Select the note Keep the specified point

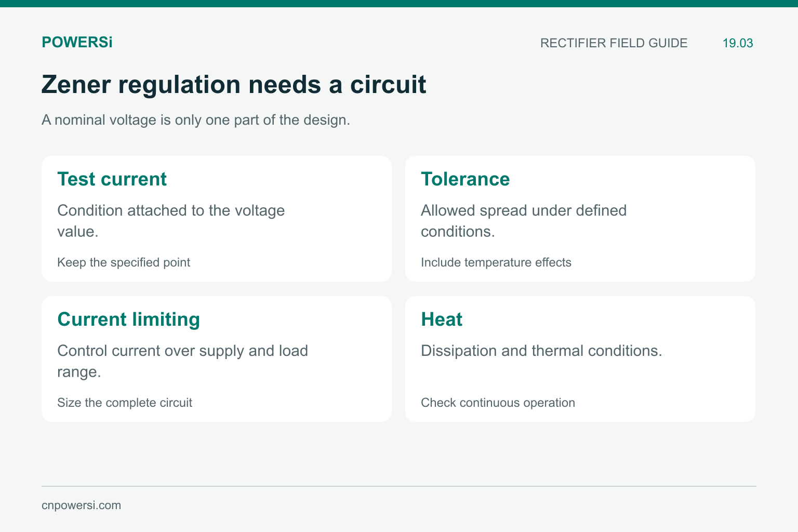tap(124, 262)
